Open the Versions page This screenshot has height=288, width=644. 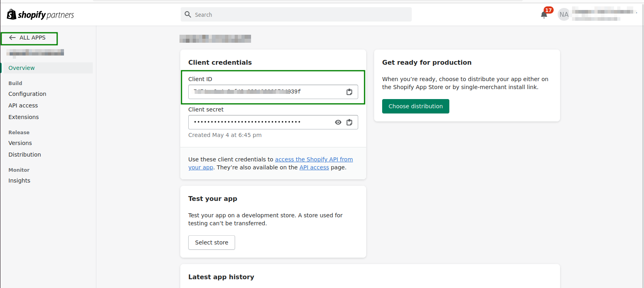click(x=20, y=143)
